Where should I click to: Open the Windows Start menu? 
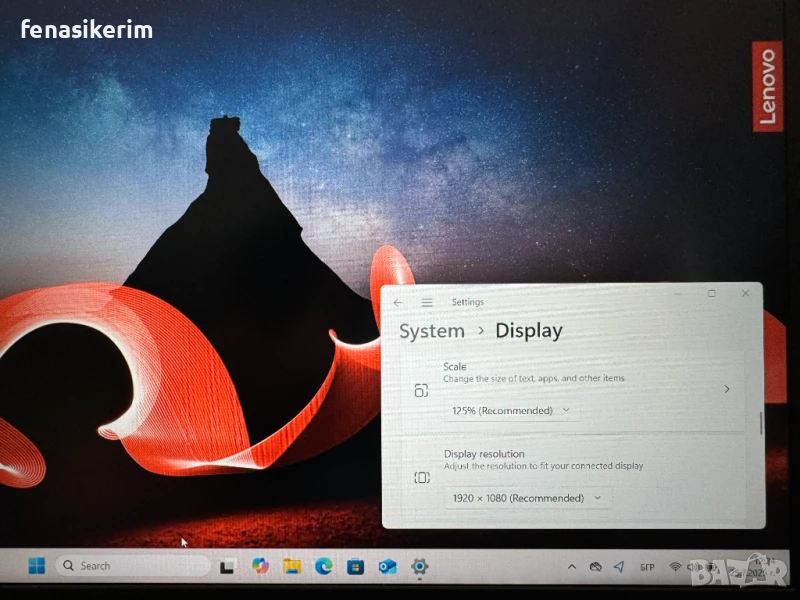click(x=37, y=566)
